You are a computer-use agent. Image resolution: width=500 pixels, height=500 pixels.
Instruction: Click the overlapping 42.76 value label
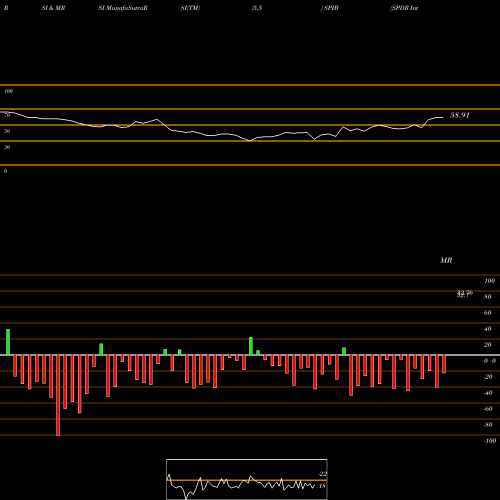[x=465, y=294]
